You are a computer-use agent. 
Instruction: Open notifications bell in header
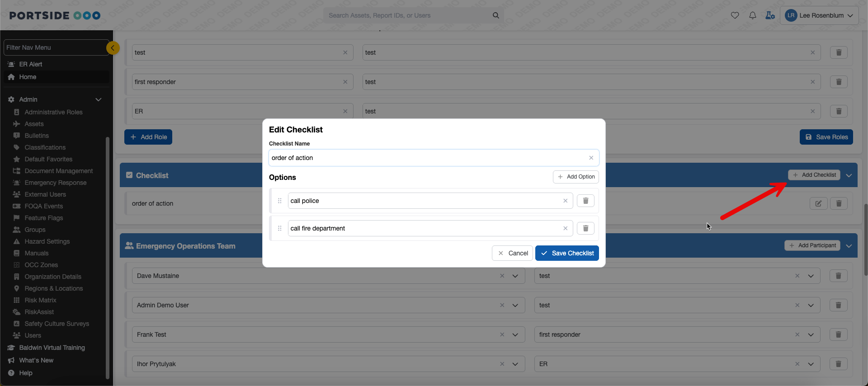tap(752, 15)
